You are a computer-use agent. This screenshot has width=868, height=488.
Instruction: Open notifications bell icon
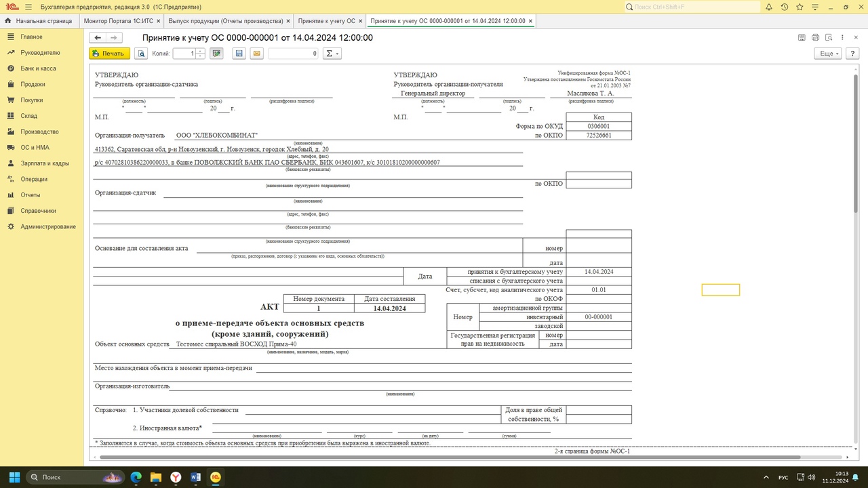[769, 7]
